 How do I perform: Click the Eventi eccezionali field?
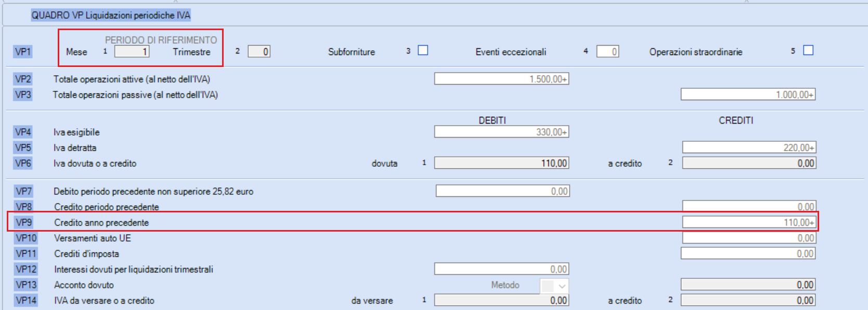(607, 51)
